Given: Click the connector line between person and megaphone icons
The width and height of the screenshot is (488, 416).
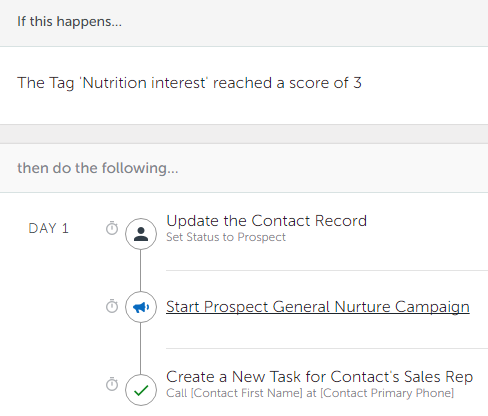Looking at the screenshot, I should tap(140, 270).
